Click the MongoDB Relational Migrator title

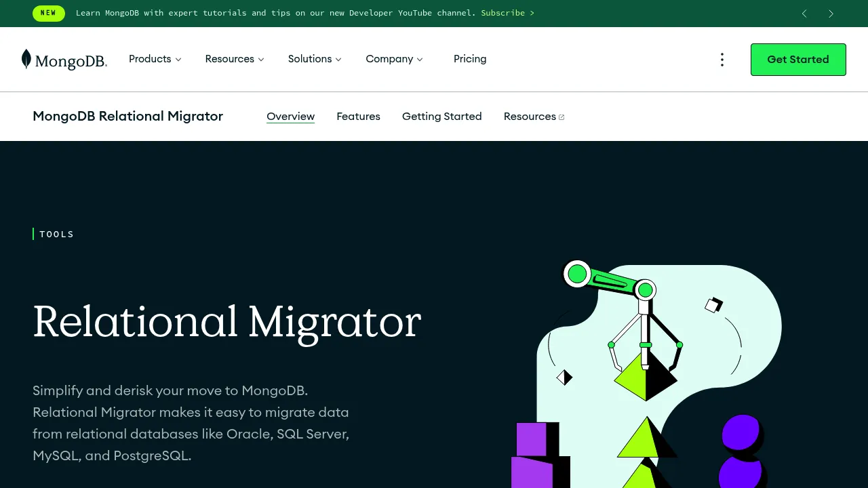pos(127,116)
